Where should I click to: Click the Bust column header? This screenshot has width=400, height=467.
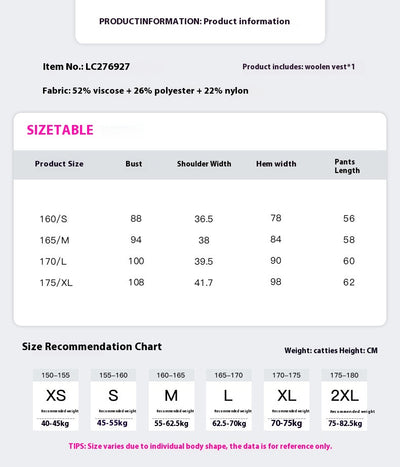[134, 164]
